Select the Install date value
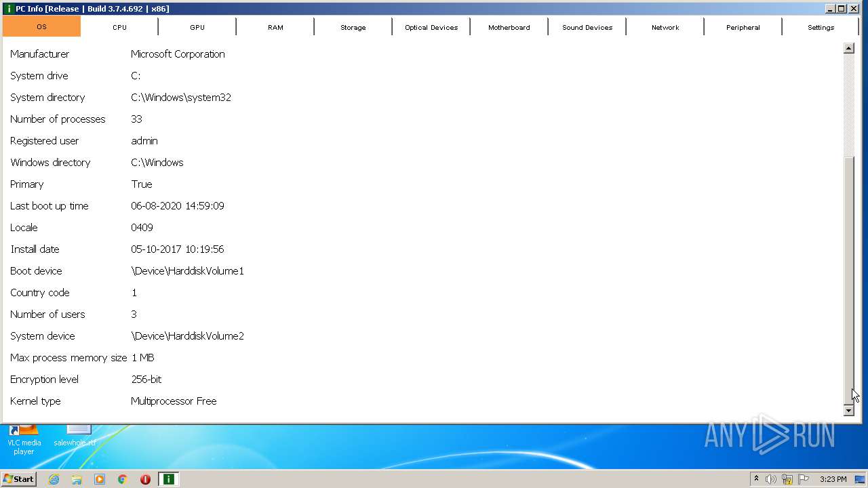This screenshot has width=868, height=488. (178, 249)
